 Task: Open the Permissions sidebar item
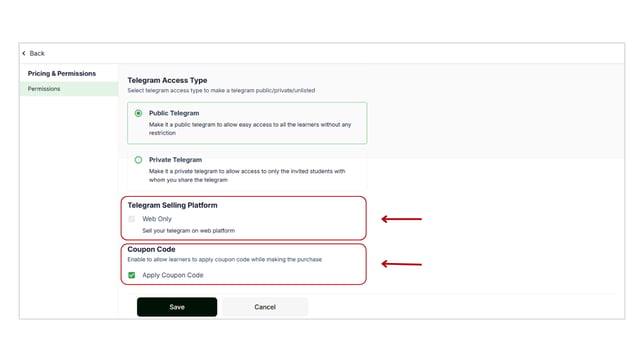[69, 89]
